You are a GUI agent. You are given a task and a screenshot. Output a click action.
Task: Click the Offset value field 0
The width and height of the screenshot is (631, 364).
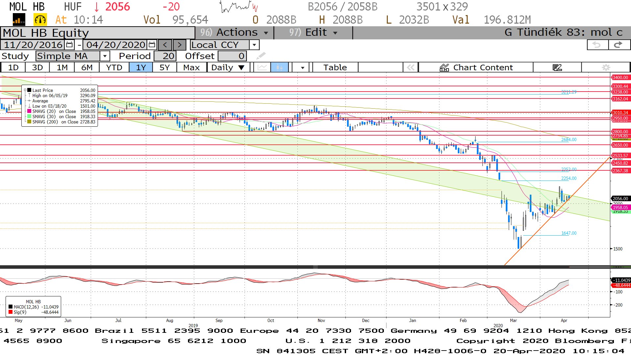pos(232,56)
